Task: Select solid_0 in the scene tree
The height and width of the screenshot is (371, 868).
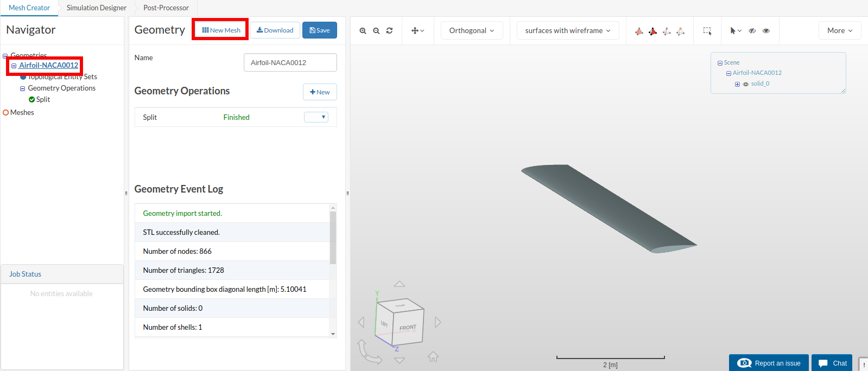Action: pyautogui.click(x=760, y=84)
